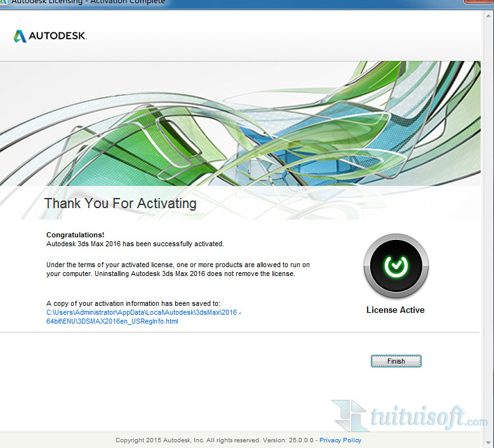Viewport: 494px width, 448px height.
Task: Click the scrollbar up arrow on the right
Action: point(490,15)
